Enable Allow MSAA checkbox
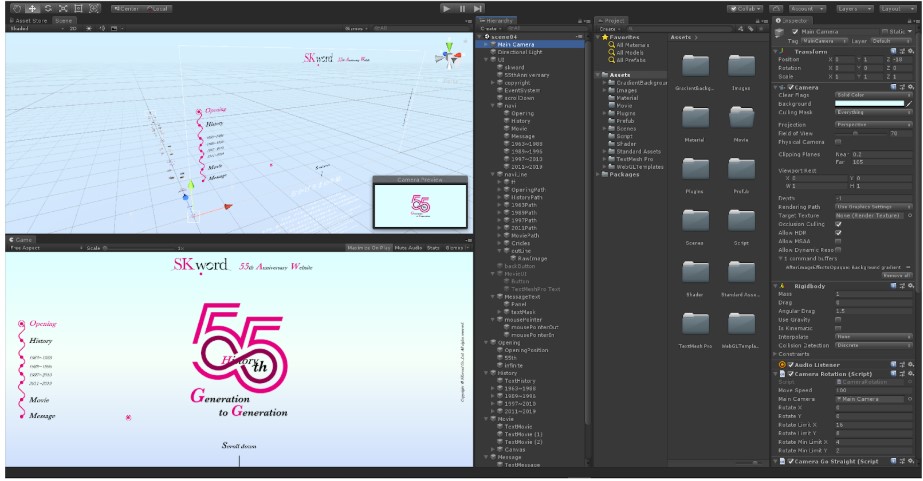This screenshot has height=481, width=923. (838, 241)
